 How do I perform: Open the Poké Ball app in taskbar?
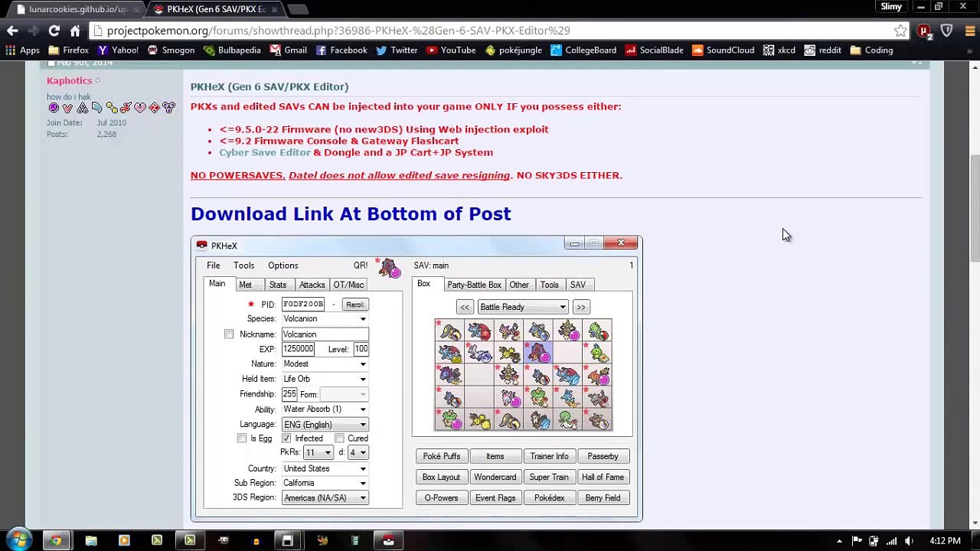coord(388,540)
